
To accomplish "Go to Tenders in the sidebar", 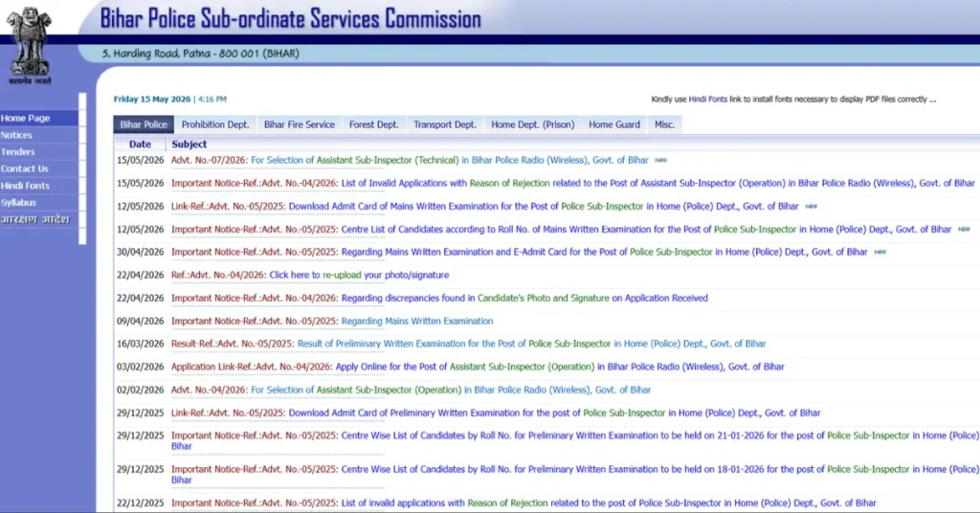I will point(17,152).
